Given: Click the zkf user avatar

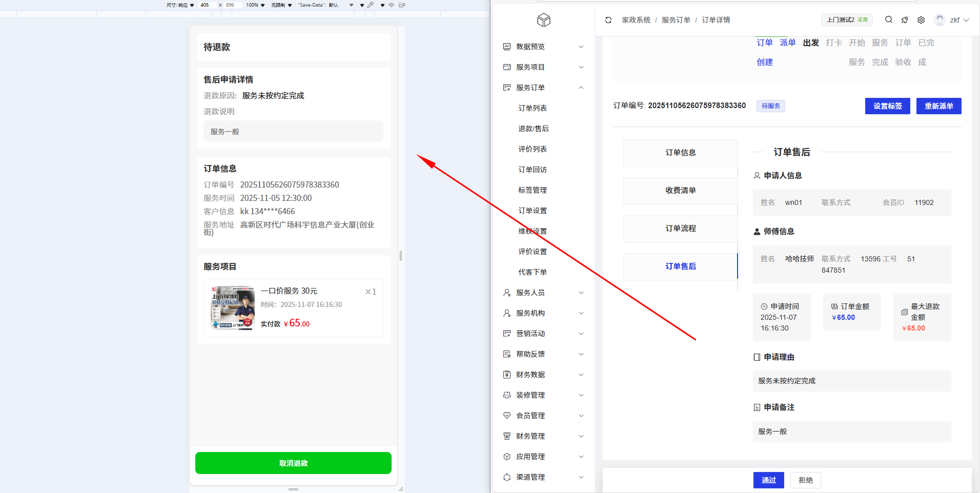Looking at the screenshot, I should coord(940,20).
